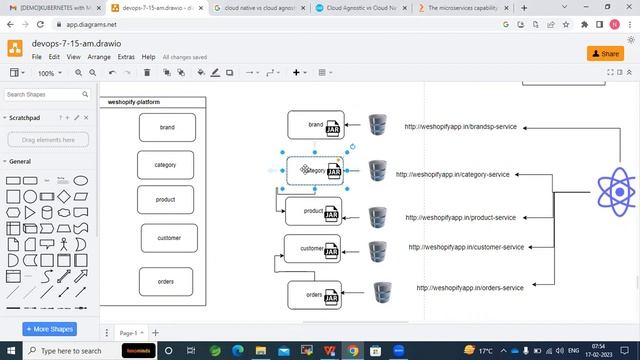Image resolution: width=640 pixels, height=360 pixels.
Task: Click the brandsp-service URL text
Action: pyautogui.click(x=460, y=127)
